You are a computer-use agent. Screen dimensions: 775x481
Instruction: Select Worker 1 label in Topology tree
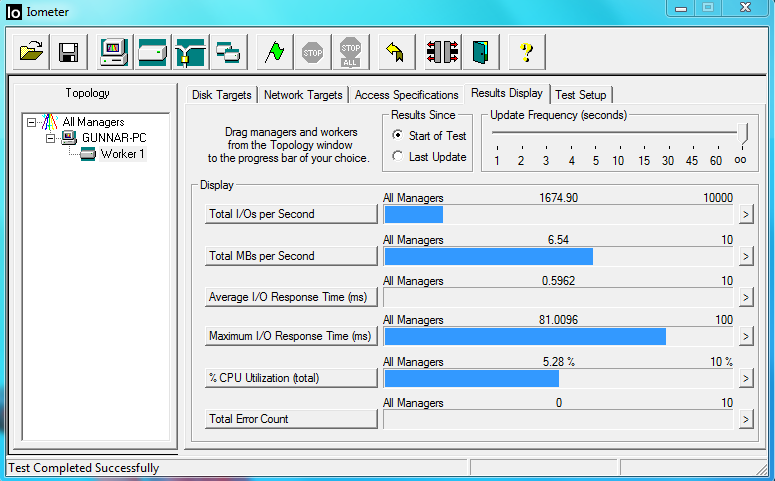coord(123,154)
